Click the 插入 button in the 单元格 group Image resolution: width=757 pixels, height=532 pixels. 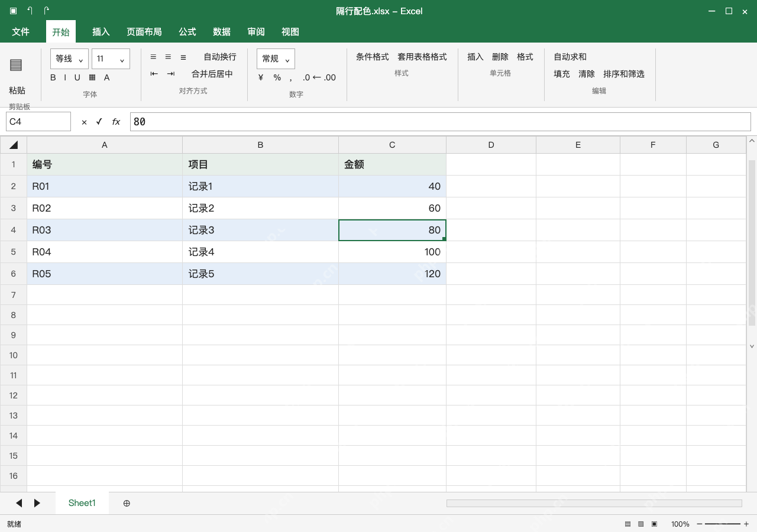coord(475,57)
